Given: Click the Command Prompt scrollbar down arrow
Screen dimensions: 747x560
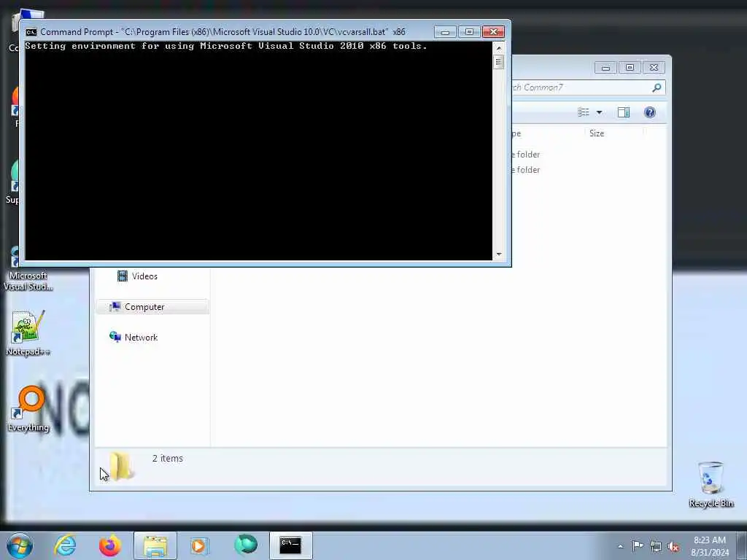Looking at the screenshot, I should (x=499, y=254).
